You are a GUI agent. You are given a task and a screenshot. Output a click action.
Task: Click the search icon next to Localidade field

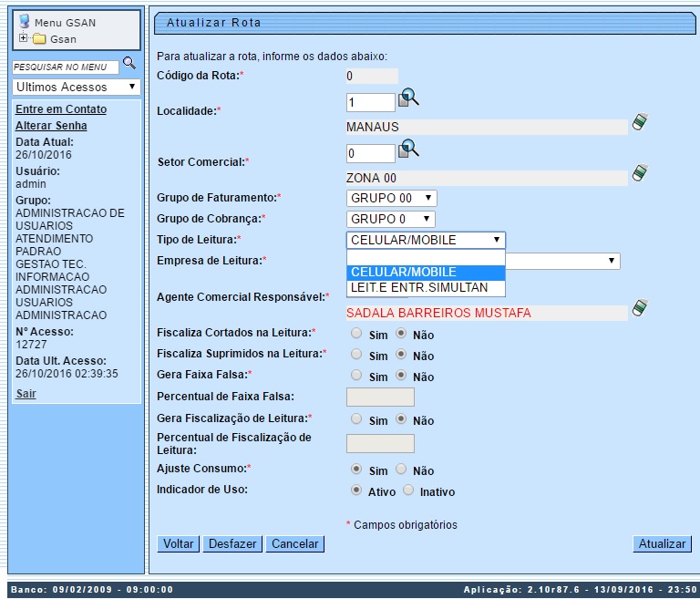[408, 98]
